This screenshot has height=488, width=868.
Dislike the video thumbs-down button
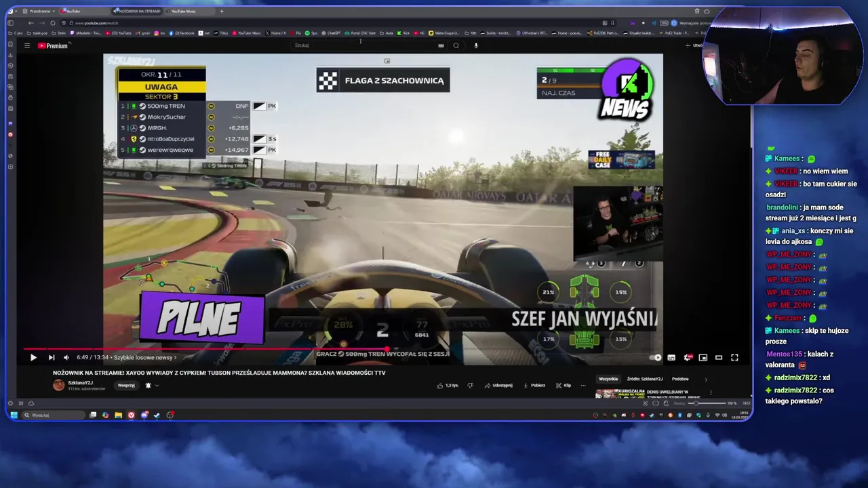[470, 385]
